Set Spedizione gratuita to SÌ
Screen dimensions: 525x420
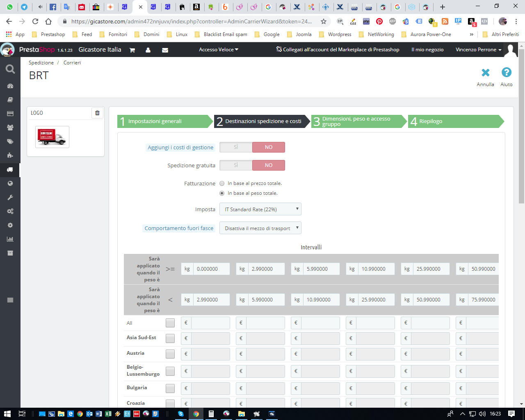click(236, 165)
